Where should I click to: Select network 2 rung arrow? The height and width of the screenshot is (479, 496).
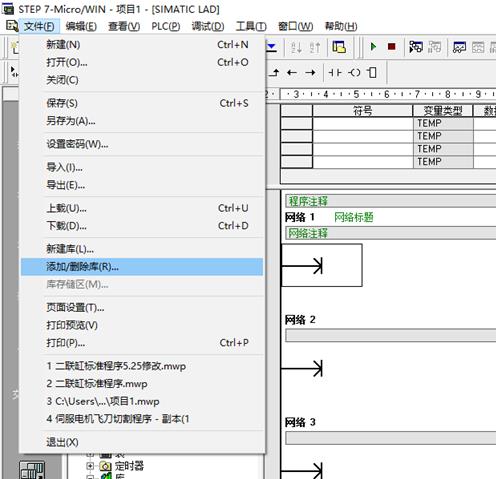[302, 368]
